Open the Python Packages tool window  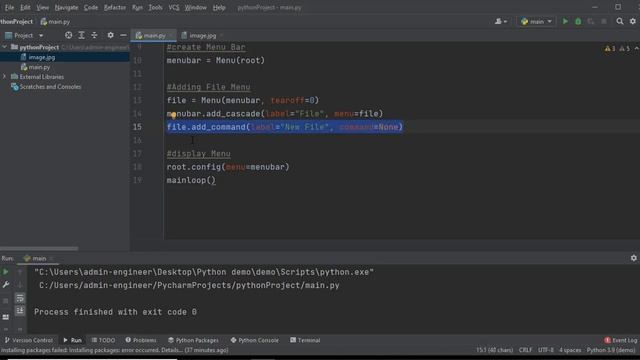[x=193, y=340]
